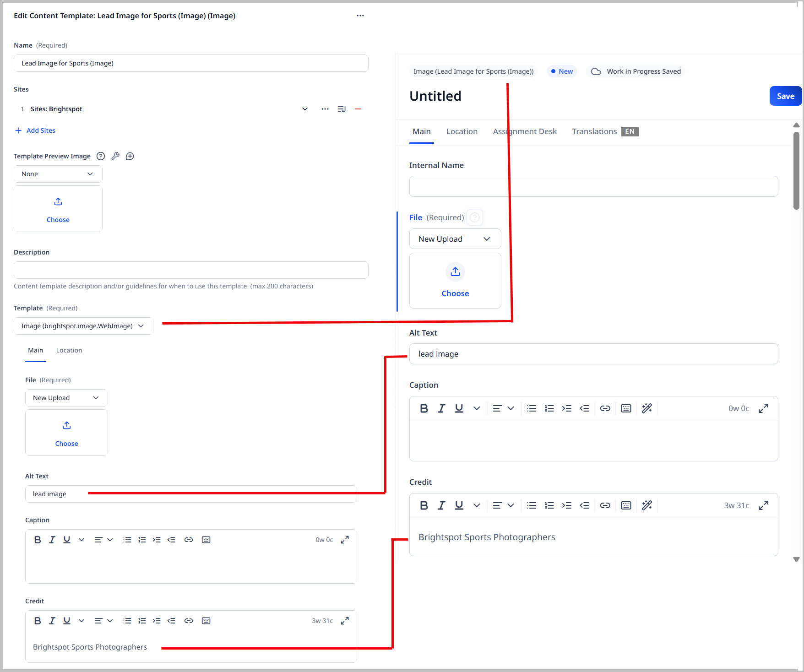Image resolution: width=804 pixels, height=672 pixels.
Task: Click the Internal Name input field
Action: coord(593,186)
